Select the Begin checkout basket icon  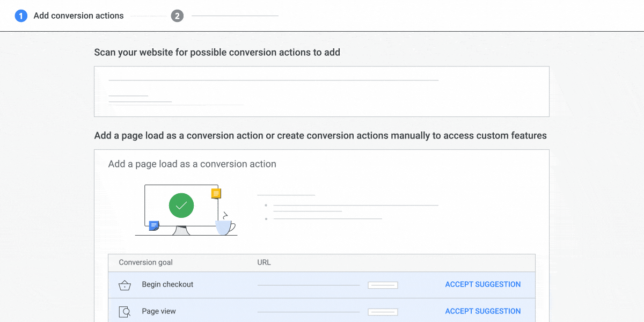pyautogui.click(x=125, y=284)
